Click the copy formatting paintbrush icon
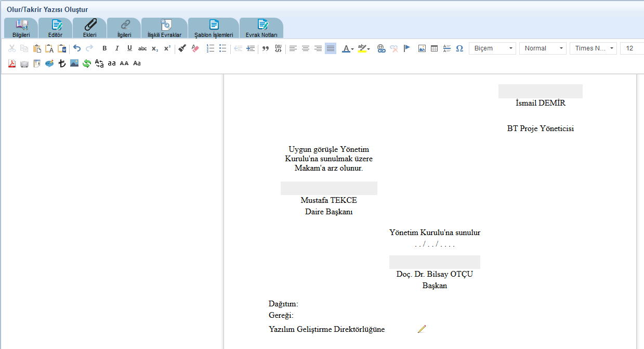The height and width of the screenshot is (349, 644). tap(182, 48)
